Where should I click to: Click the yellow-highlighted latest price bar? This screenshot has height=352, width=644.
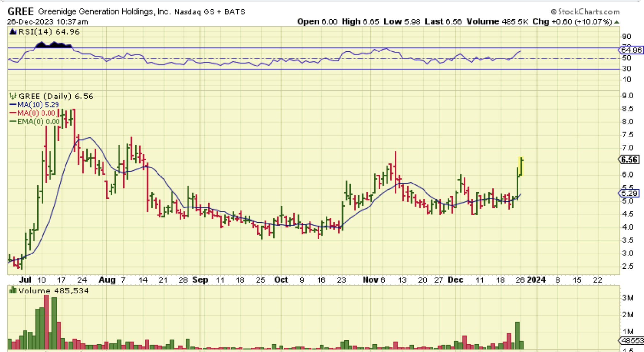coord(521,166)
